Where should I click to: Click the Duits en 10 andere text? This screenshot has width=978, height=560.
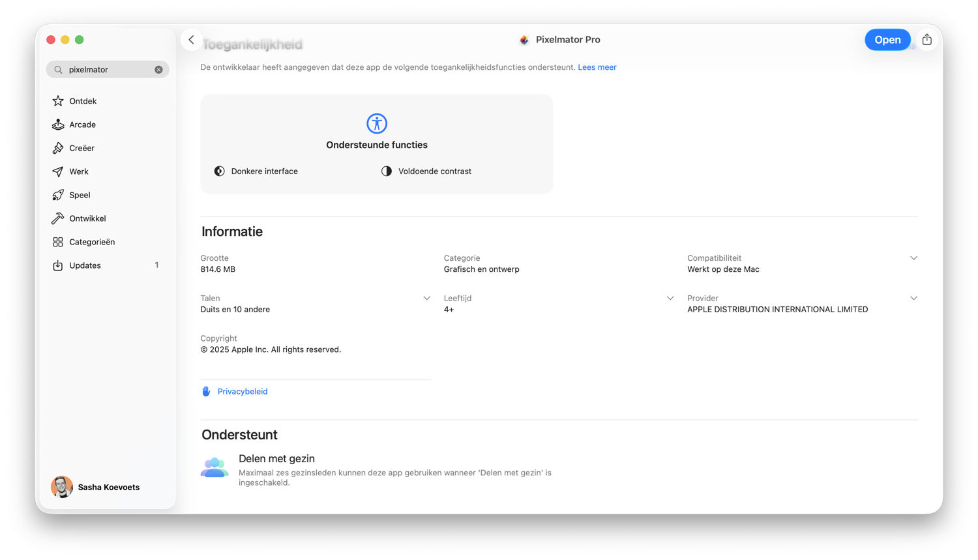pyautogui.click(x=235, y=310)
